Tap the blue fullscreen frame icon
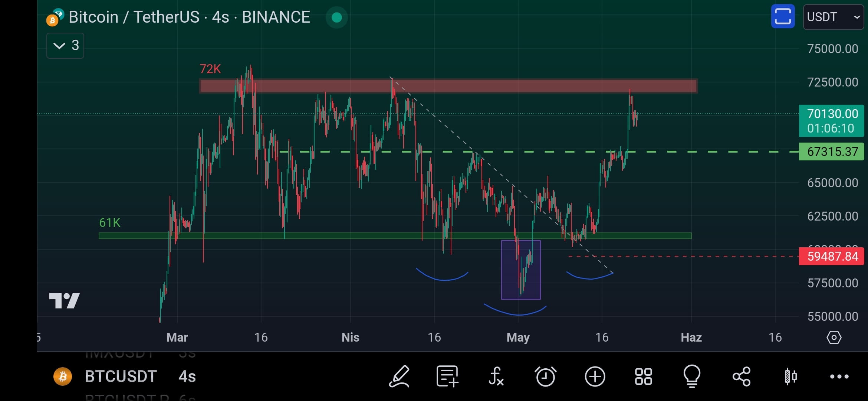The image size is (868, 401). [x=783, y=16]
